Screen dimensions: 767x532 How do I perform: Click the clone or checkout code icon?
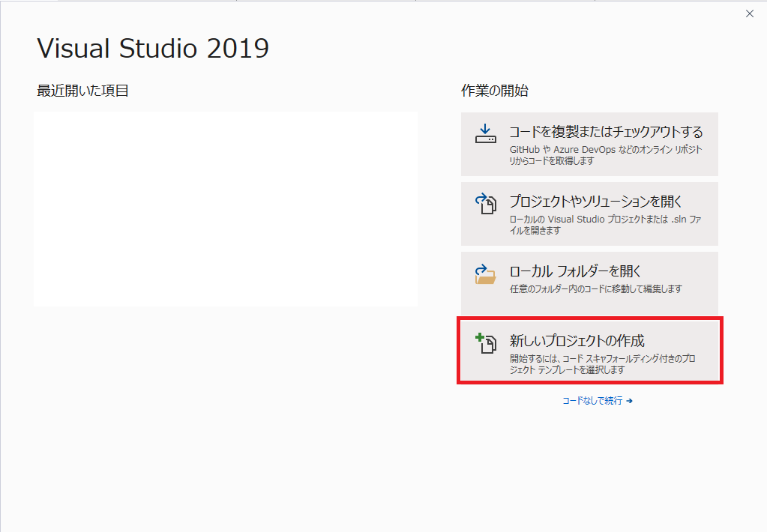tap(487, 135)
